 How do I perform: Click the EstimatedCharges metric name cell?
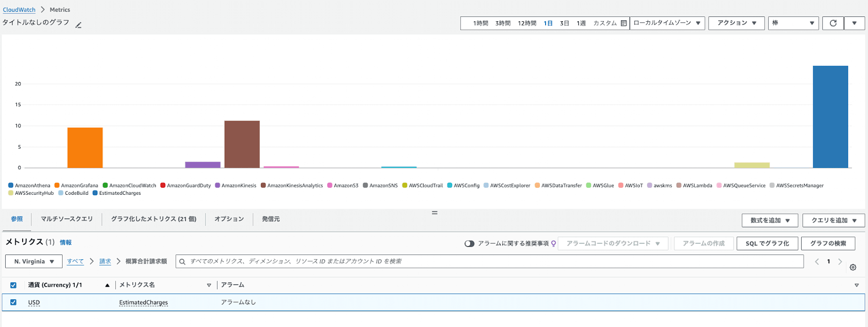(144, 302)
